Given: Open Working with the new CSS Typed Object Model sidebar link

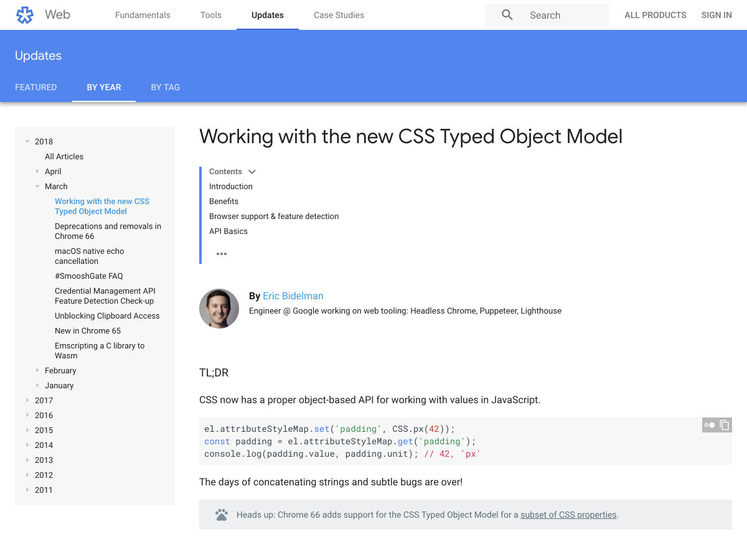Looking at the screenshot, I should click(102, 206).
